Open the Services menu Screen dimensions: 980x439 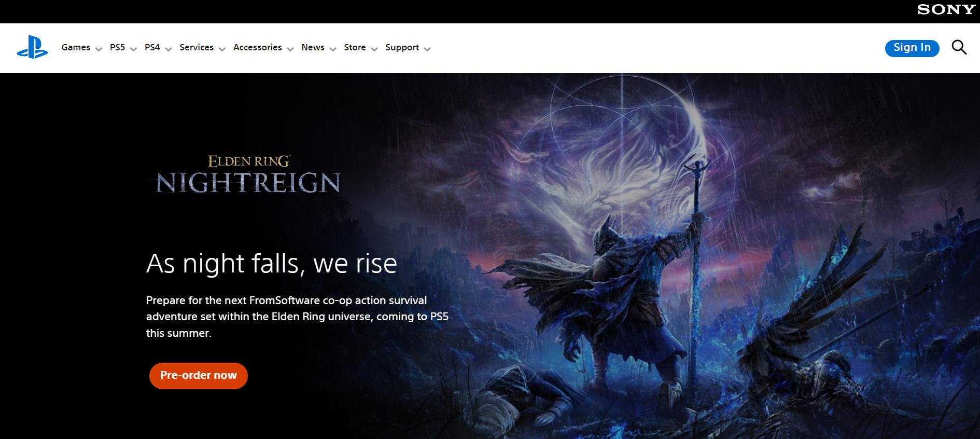pos(197,47)
